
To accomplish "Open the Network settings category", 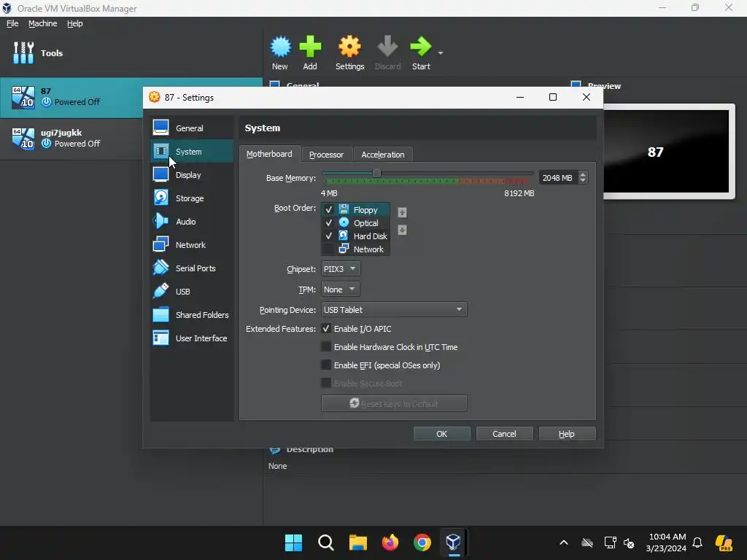I will pos(192,245).
